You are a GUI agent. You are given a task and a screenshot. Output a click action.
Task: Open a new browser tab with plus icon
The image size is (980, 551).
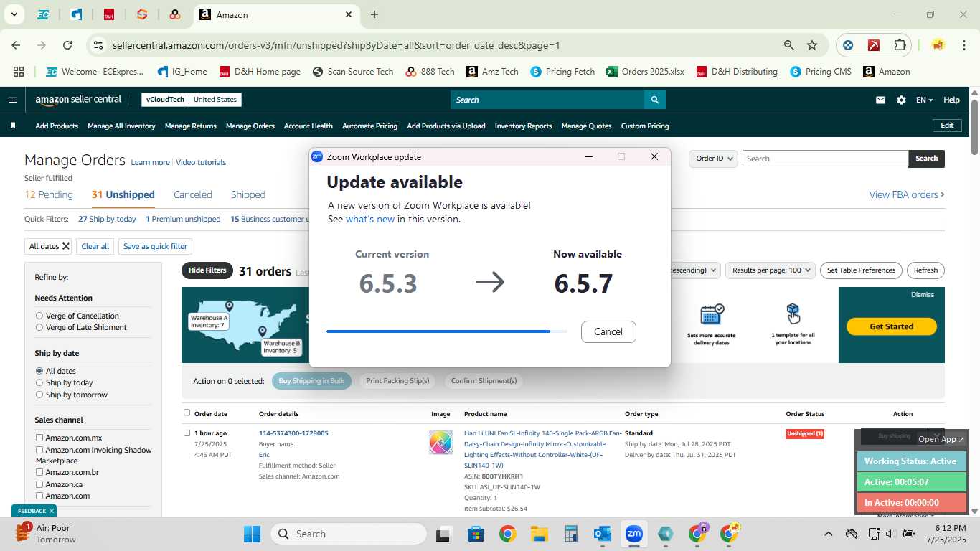pyautogui.click(x=374, y=14)
